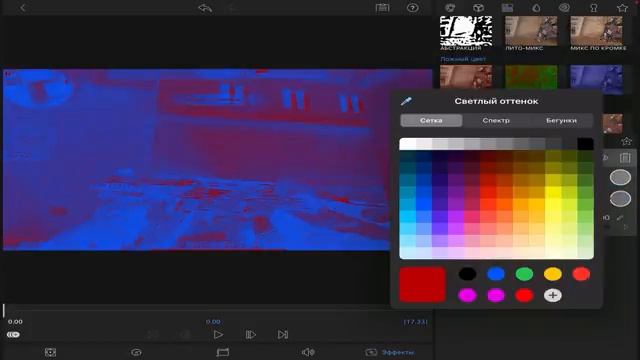Delete the effect with the trash icon
This screenshot has height=360, width=640.
(625, 158)
